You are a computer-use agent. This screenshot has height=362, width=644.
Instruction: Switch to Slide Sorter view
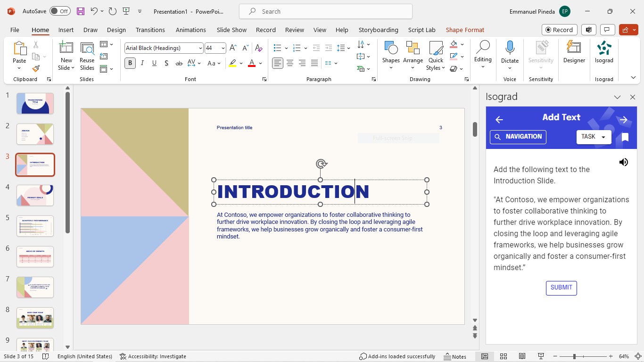pos(504,356)
